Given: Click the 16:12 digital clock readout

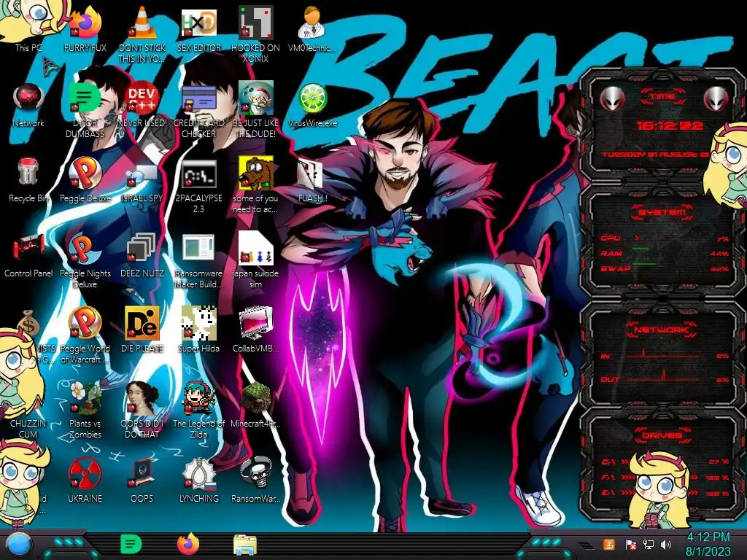Looking at the screenshot, I should (670, 125).
